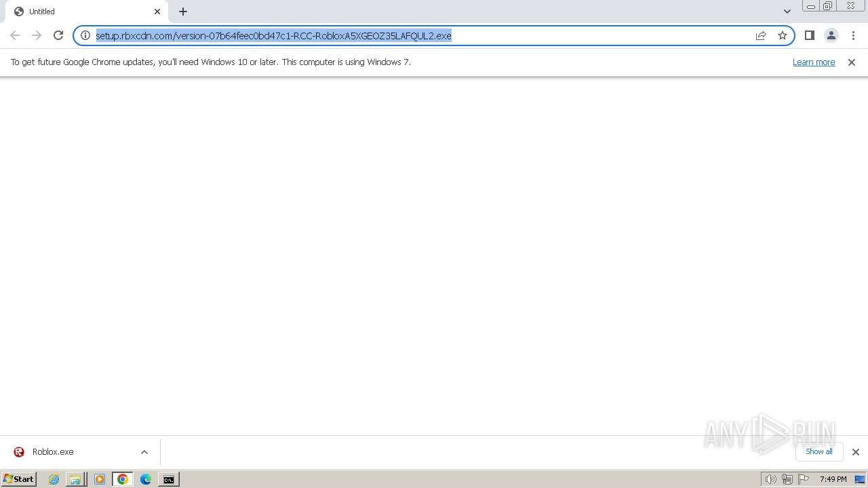The image size is (868, 488).
Task: Share this page icon in address bar
Action: pos(761,35)
